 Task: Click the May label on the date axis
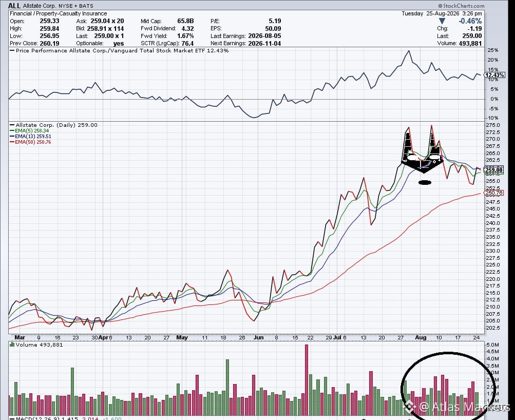click(x=182, y=337)
